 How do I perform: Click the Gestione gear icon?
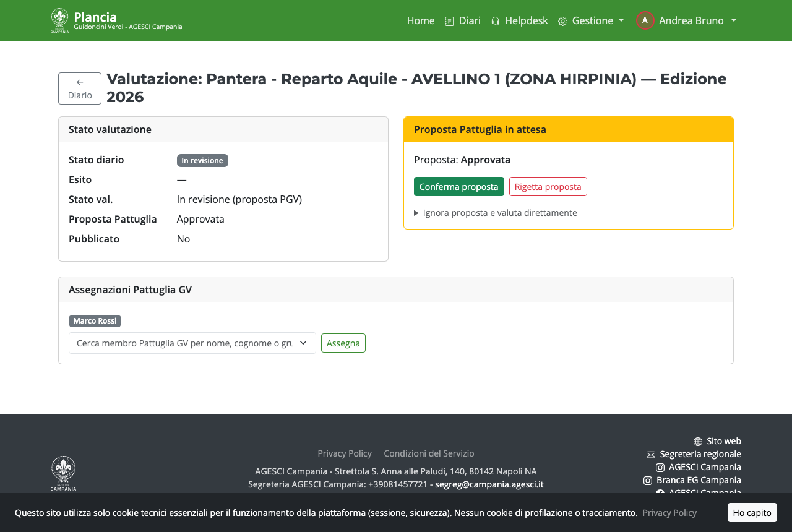click(562, 21)
